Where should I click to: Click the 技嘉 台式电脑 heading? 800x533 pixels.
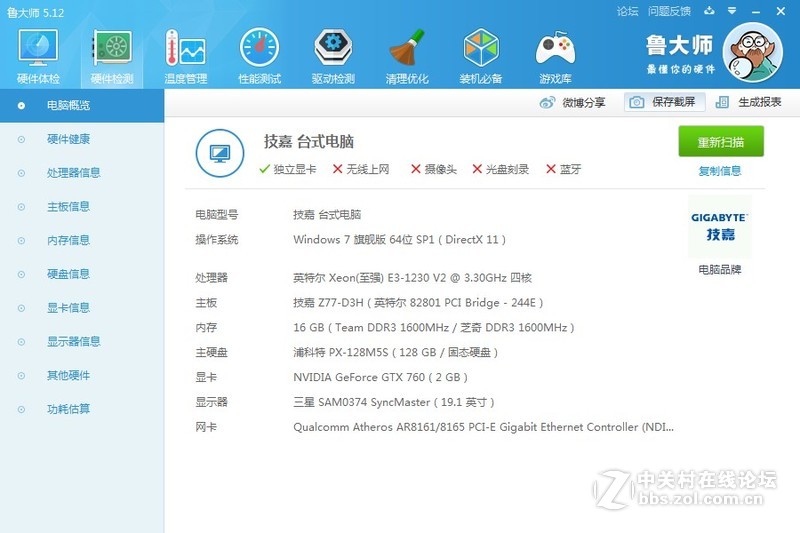coord(309,141)
